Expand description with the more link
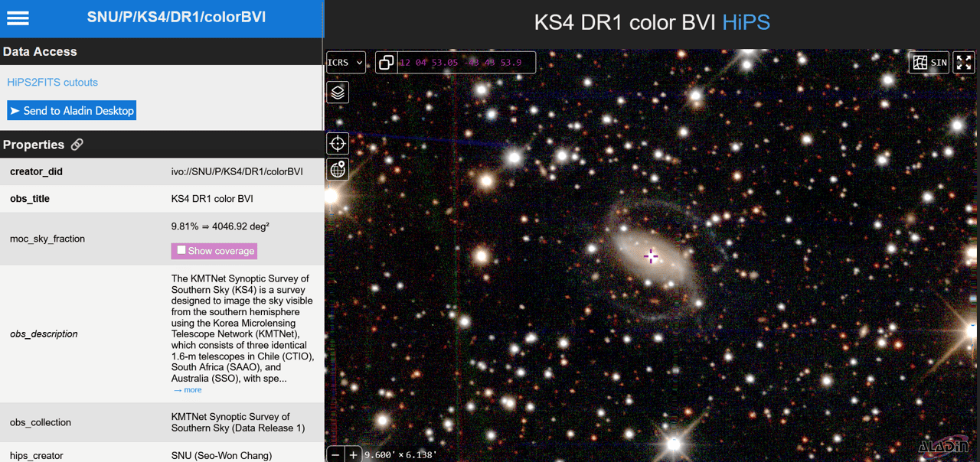 (188, 390)
